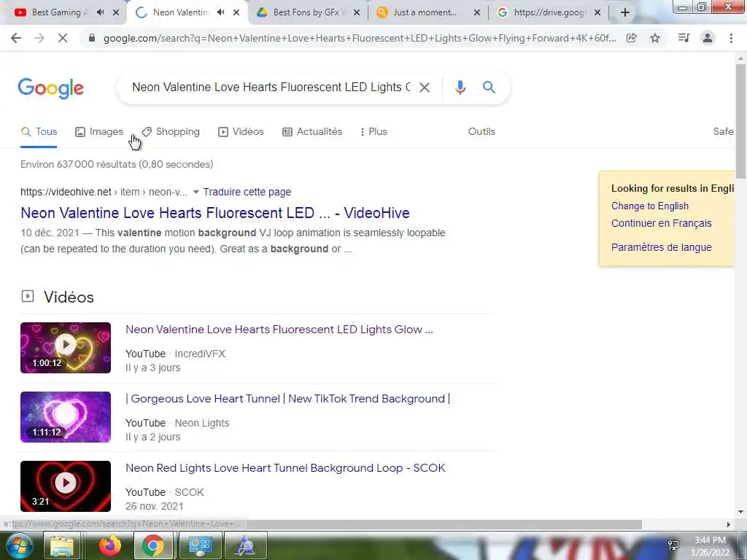747x560 pixels.
Task: Open Paramètres de langue link
Action: pyautogui.click(x=661, y=247)
